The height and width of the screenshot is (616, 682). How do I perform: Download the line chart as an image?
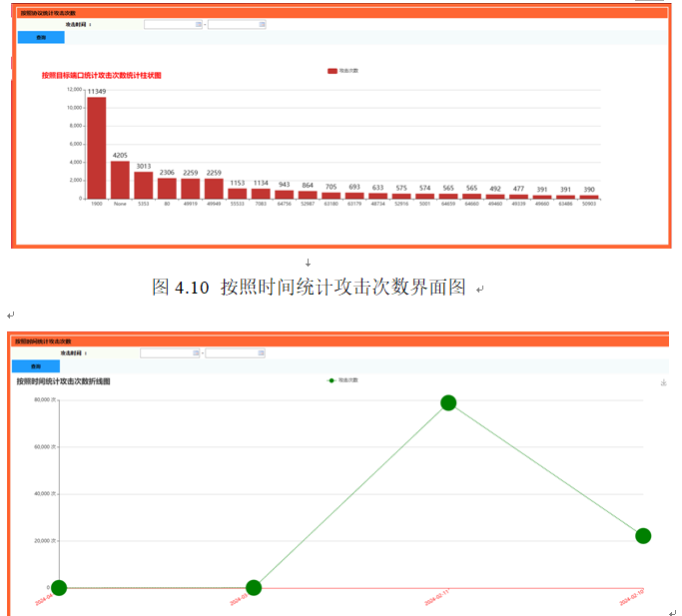(663, 382)
